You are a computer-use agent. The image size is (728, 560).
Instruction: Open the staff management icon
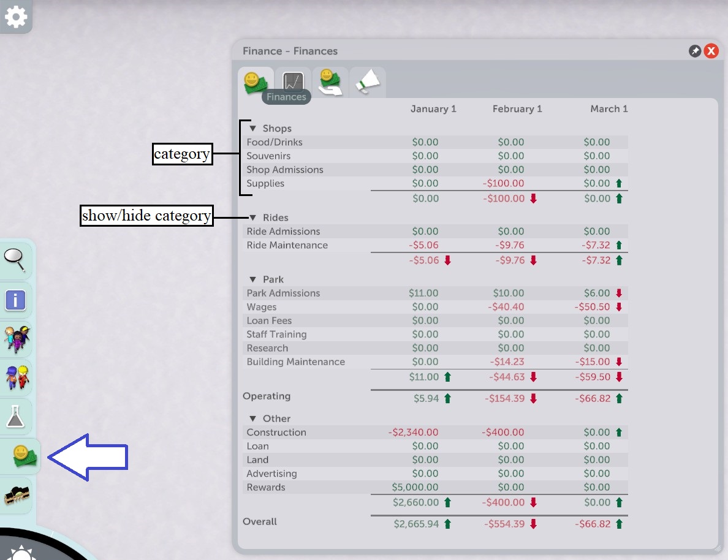click(17, 377)
